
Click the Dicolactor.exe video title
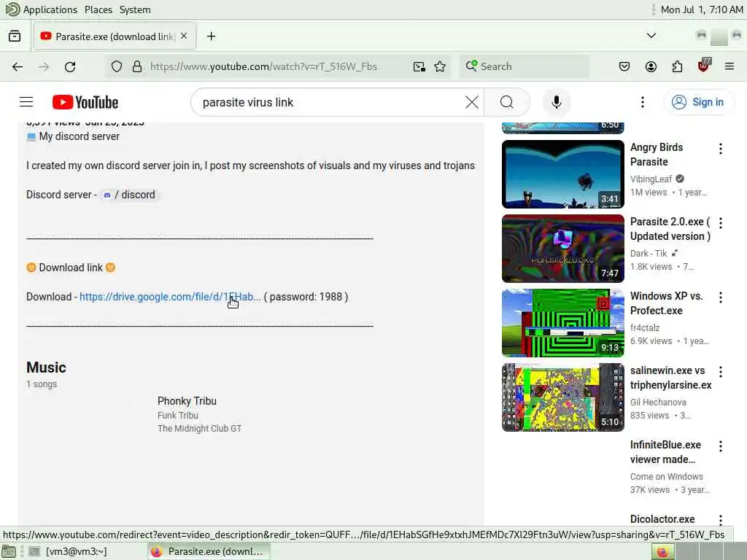click(662, 519)
